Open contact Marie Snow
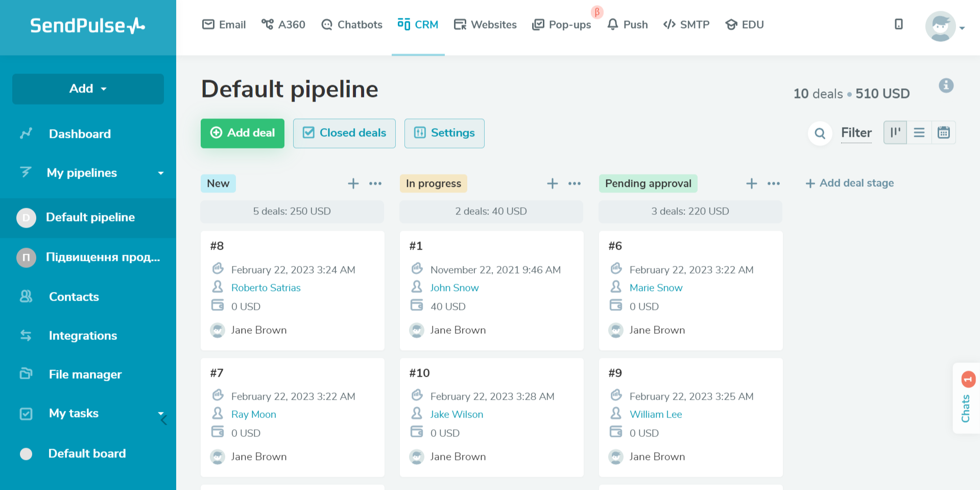Screen dimensions: 980x490 (656, 288)
